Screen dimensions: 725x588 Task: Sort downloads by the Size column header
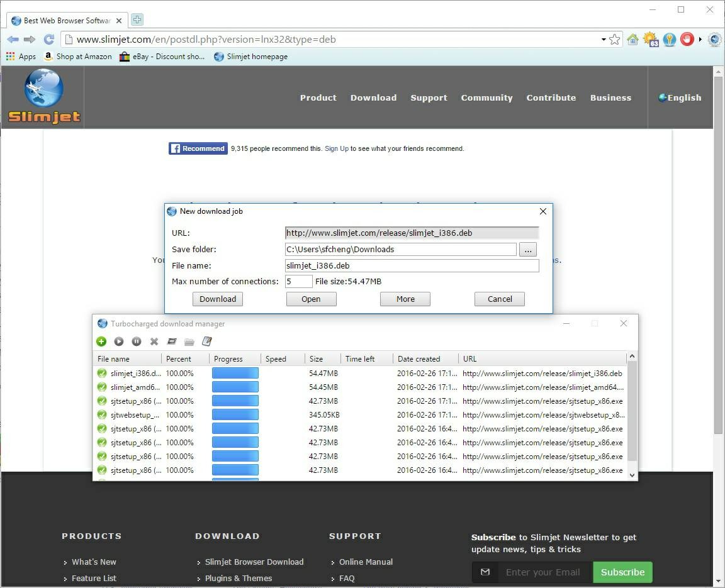pyautogui.click(x=316, y=358)
